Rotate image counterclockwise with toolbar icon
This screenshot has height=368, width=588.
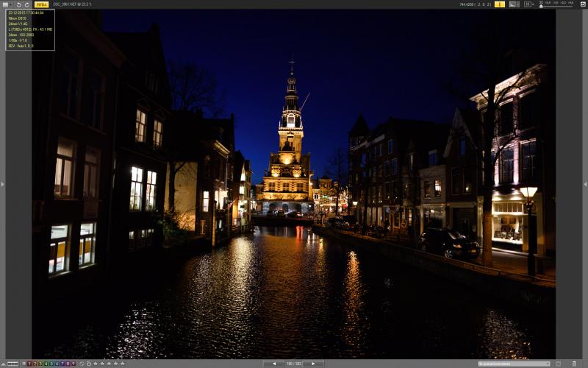[18, 4]
